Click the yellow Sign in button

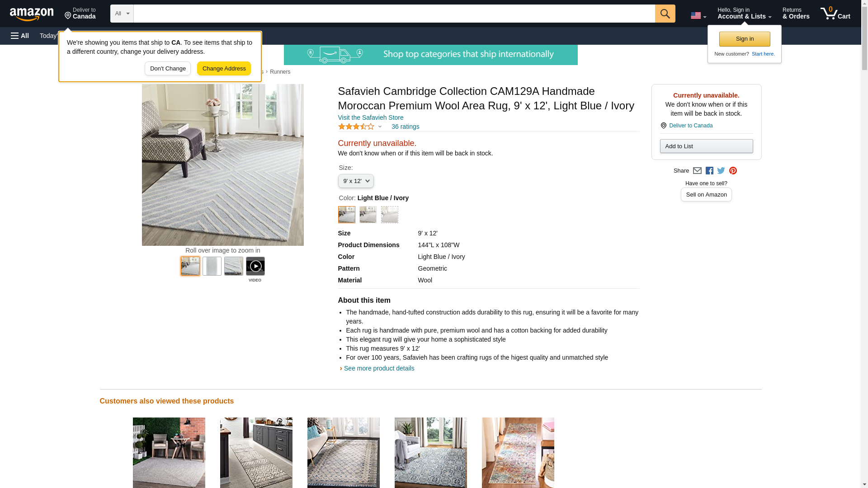[745, 39]
